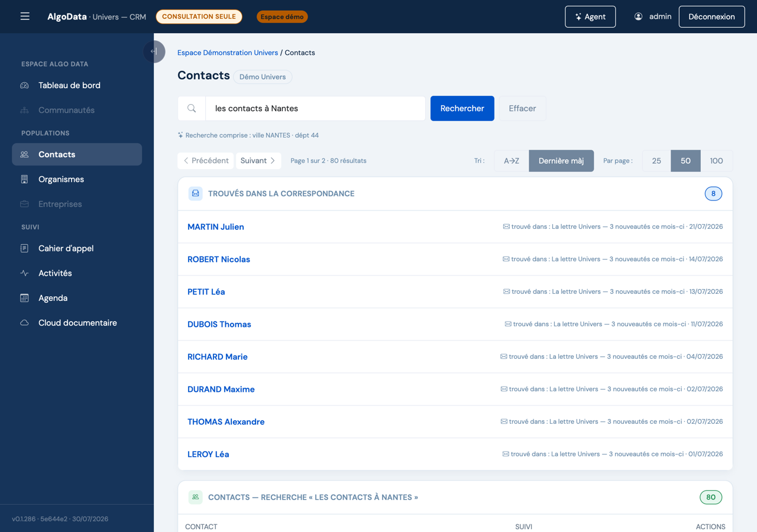Click the people icon of Contacts results section
Viewport: 757px width, 532px height.
pyautogui.click(x=195, y=497)
